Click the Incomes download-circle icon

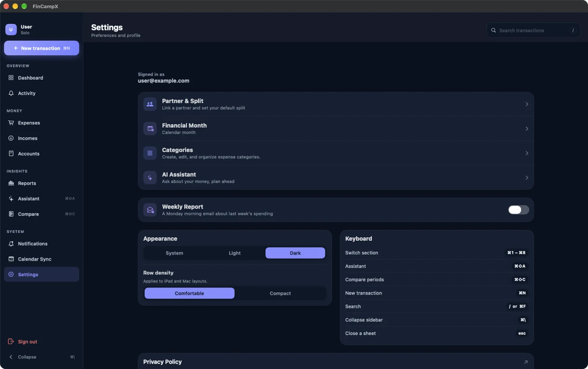[11, 138]
